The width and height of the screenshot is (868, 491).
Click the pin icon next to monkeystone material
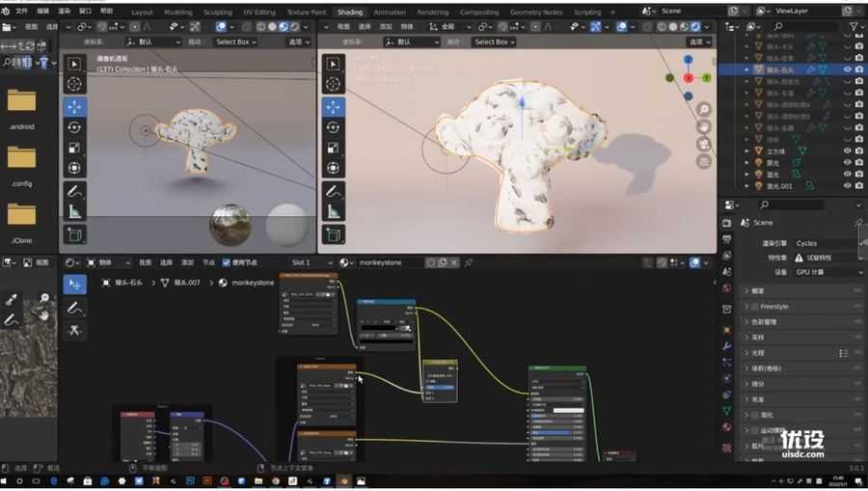469,262
